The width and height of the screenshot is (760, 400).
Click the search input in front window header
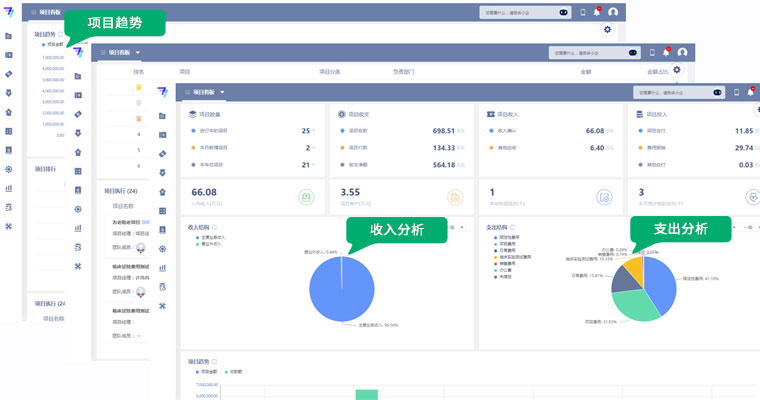665,92
